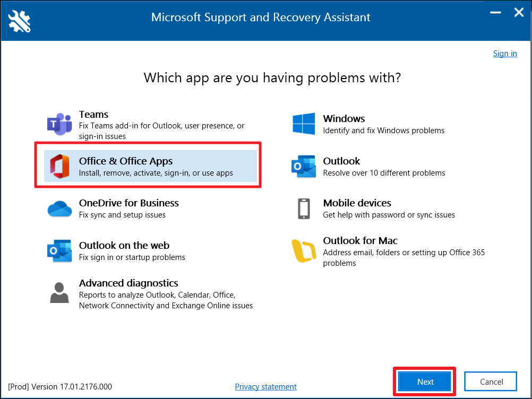Click the Teams app icon
Image resolution: width=532 pixels, height=399 pixels.
59,125
